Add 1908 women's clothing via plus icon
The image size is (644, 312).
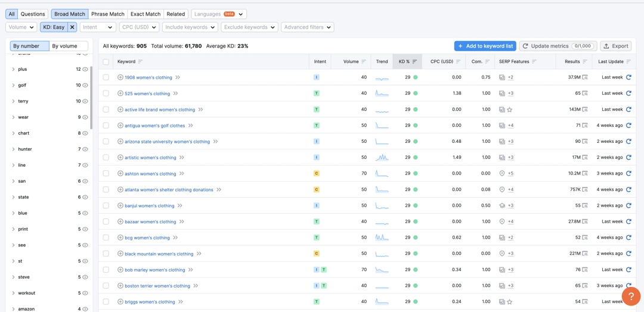[120, 77]
